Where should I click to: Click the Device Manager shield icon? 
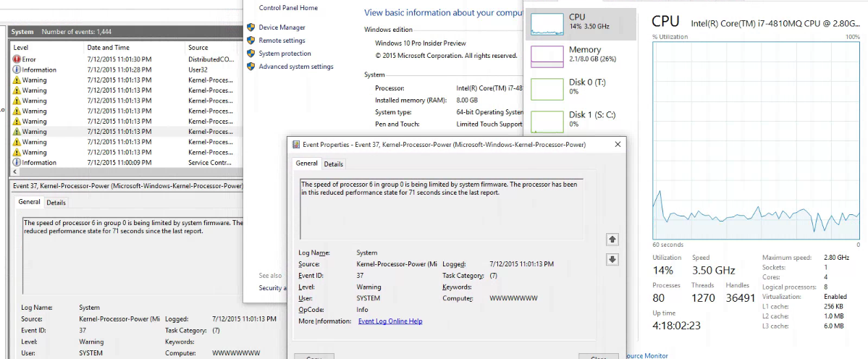pyautogui.click(x=250, y=27)
